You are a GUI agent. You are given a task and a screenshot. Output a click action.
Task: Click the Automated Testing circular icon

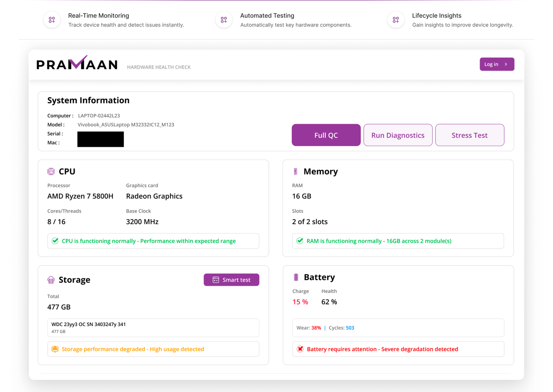tap(224, 20)
